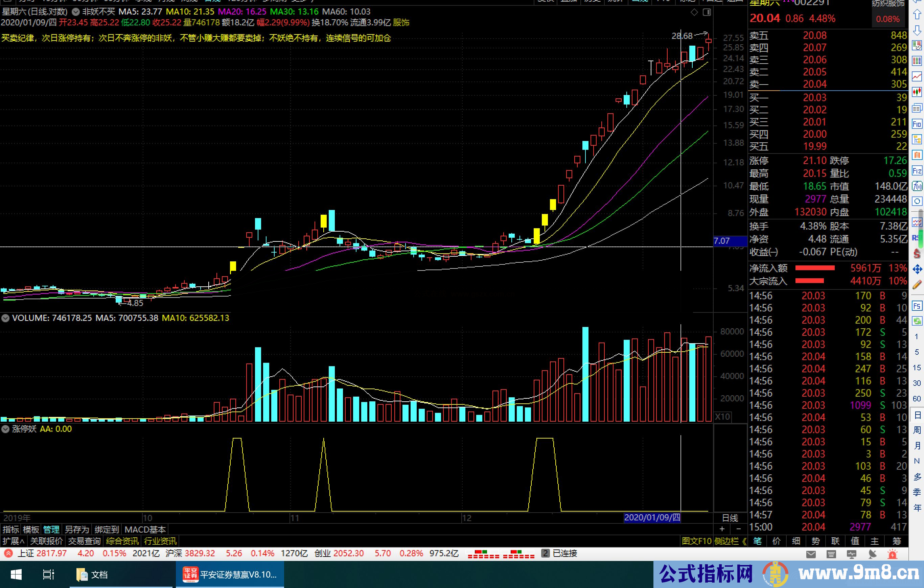924x588 pixels.
Task: Select the pencil drawing tool icon
Action: 917,285
